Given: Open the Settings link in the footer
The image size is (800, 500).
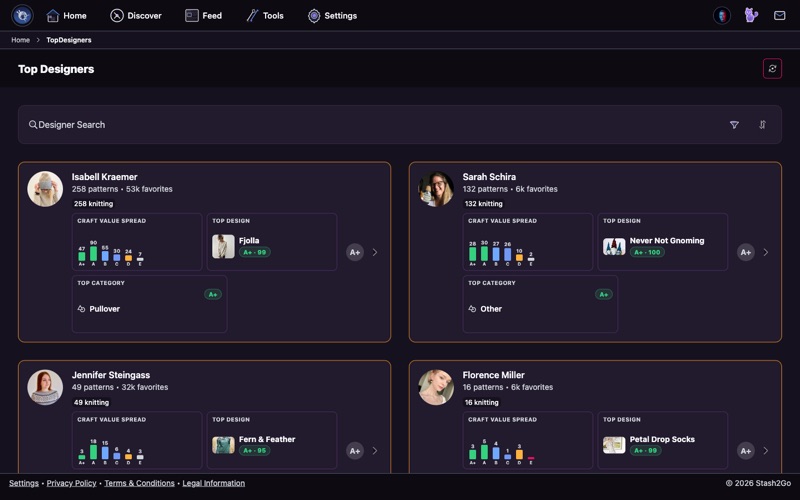Looking at the screenshot, I should (23, 483).
